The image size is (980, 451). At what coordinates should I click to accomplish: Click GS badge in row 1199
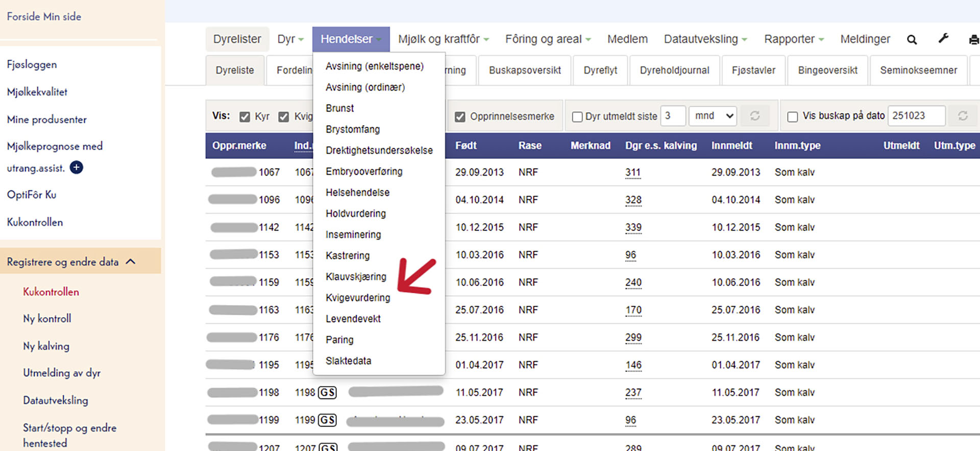[x=327, y=420]
